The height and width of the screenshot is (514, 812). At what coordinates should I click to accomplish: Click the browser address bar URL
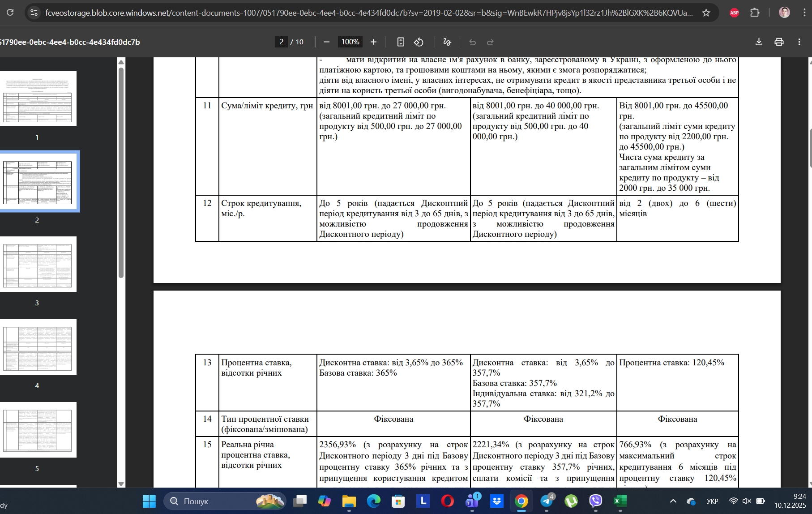click(369, 13)
